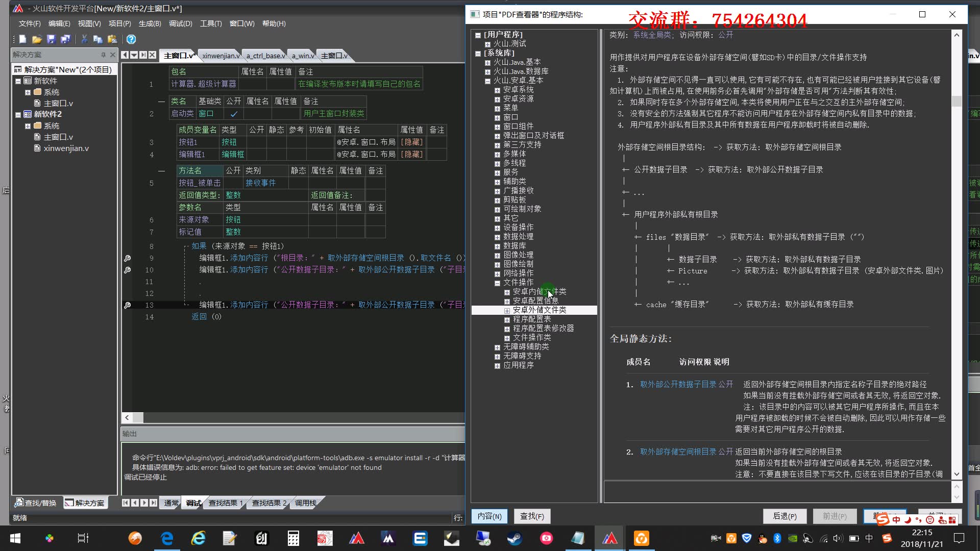Click the 系统全局类 category link
This screenshot has width=980, height=551.
tap(652, 35)
